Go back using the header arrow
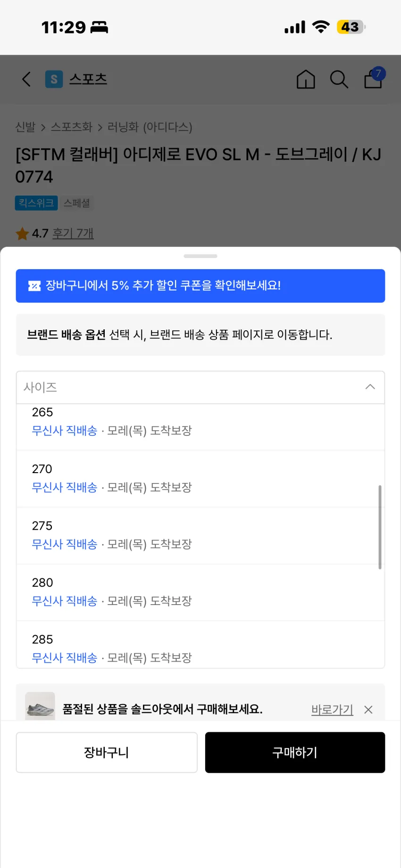This screenshot has width=401, height=868. [26, 79]
